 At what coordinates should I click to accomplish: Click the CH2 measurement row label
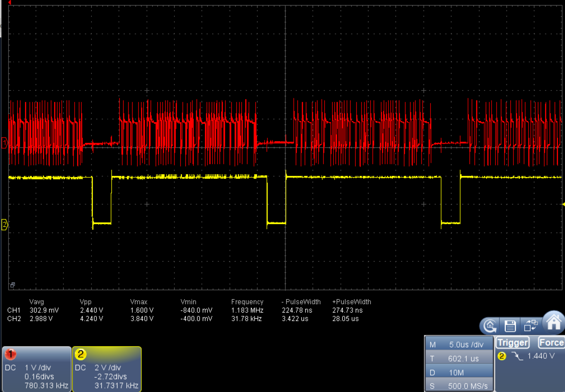click(x=14, y=319)
